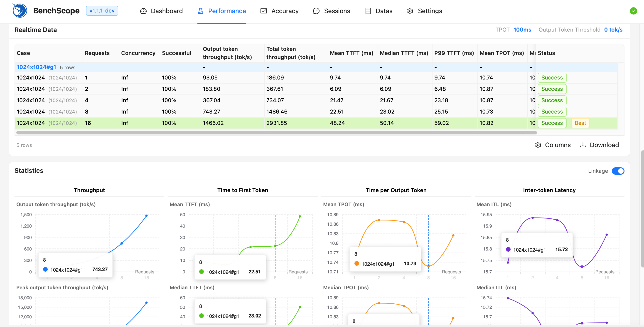Image resolution: width=644 pixels, height=327 pixels.
Task: Click the 4-requests point on Mean ITL chart
Action: pos(557,220)
